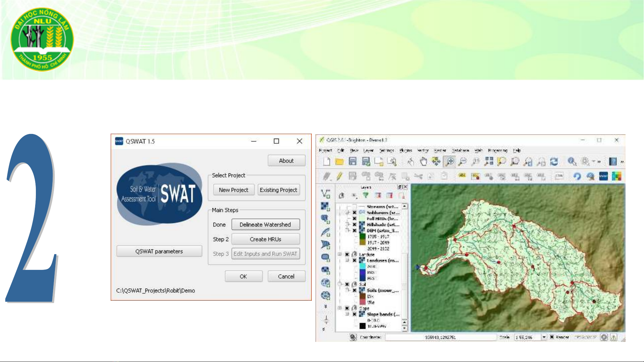Click the Create HRUs button
This screenshot has height=362, width=644.
click(x=266, y=239)
